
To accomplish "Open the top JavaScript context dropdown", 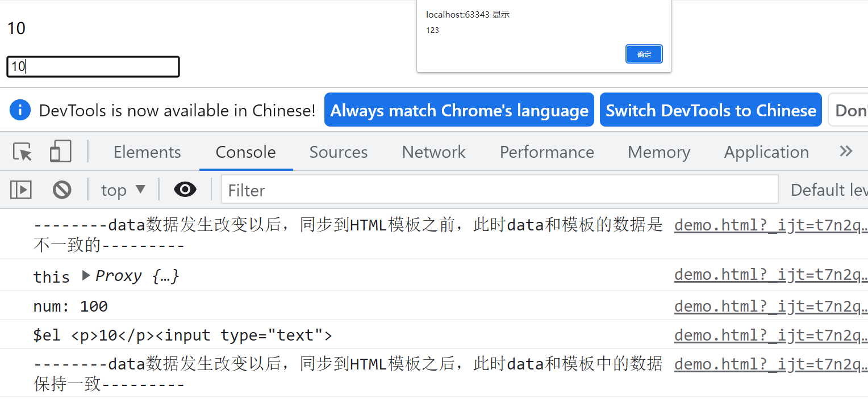I will pos(123,190).
